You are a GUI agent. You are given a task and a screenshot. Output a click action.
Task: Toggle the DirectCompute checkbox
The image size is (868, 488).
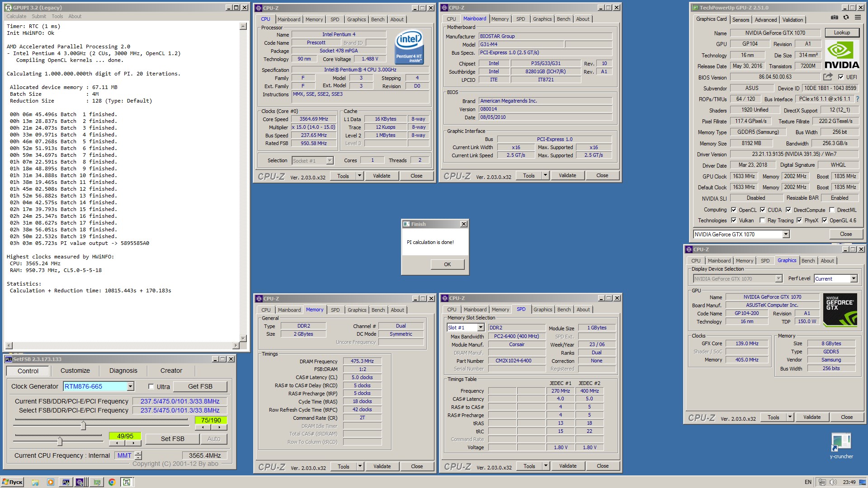coord(788,210)
